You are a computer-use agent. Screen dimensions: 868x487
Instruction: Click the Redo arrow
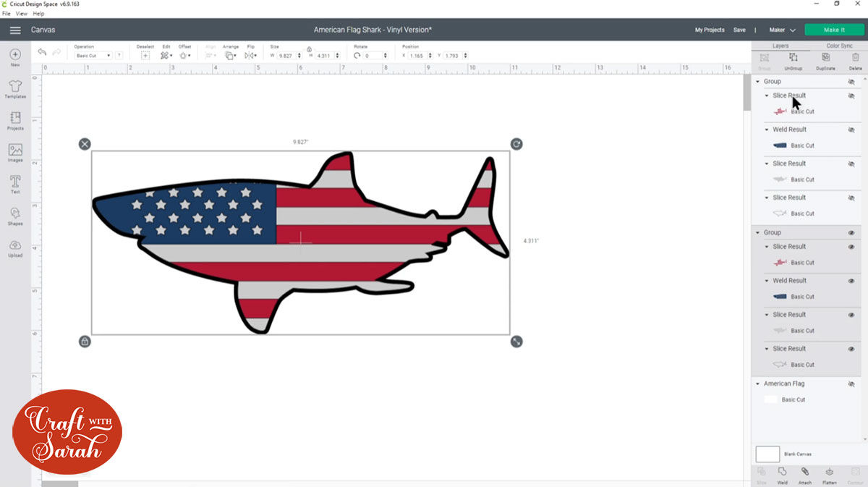click(x=57, y=52)
